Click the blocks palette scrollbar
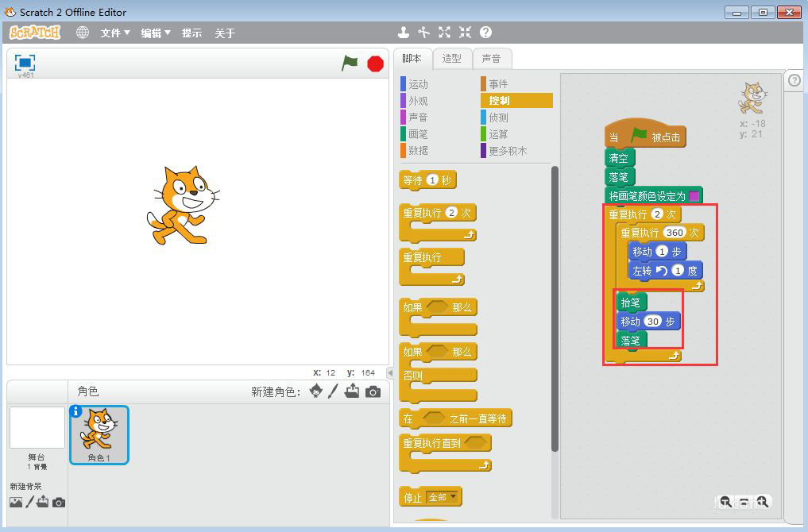 coord(555,309)
